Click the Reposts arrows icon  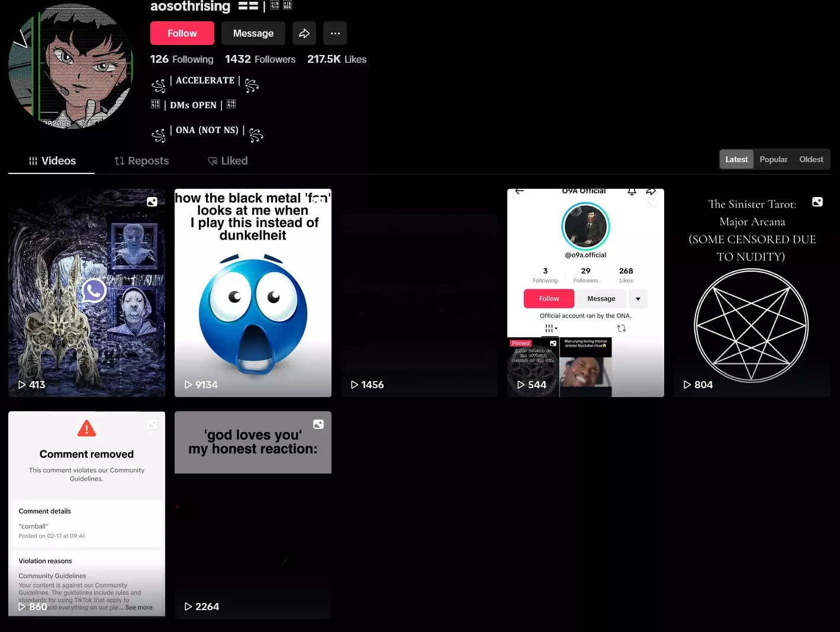(x=120, y=161)
